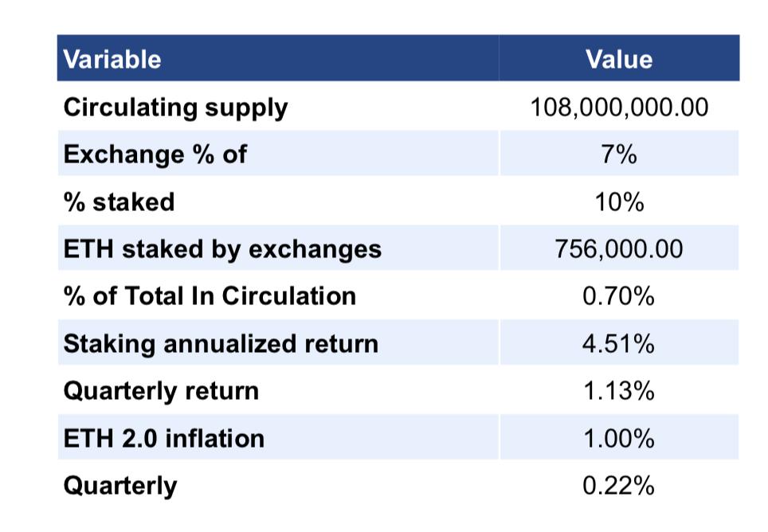Select the 0.22% value cell
Viewport: 768px width, 532px height.
(x=619, y=486)
